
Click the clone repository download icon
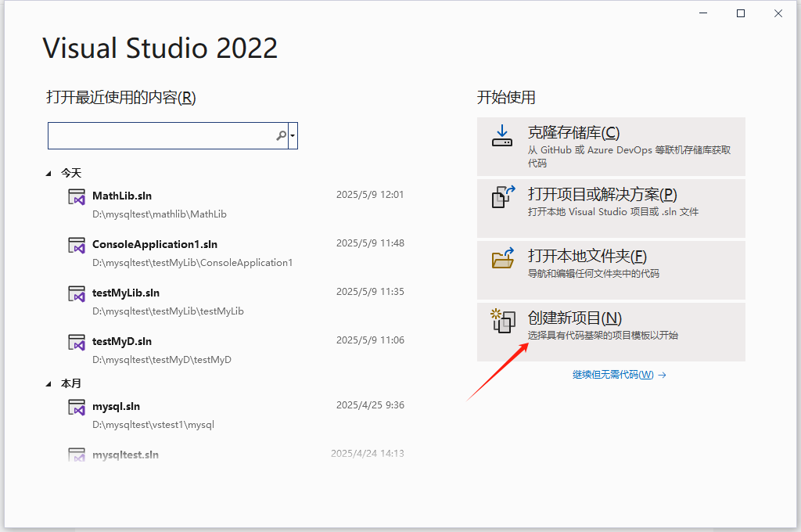pos(501,136)
